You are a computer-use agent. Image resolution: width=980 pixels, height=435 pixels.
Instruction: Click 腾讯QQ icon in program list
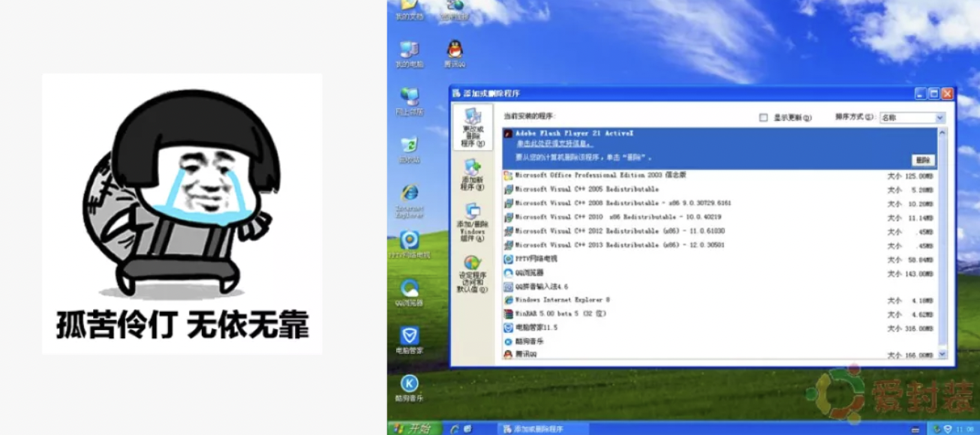click(509, 354)
